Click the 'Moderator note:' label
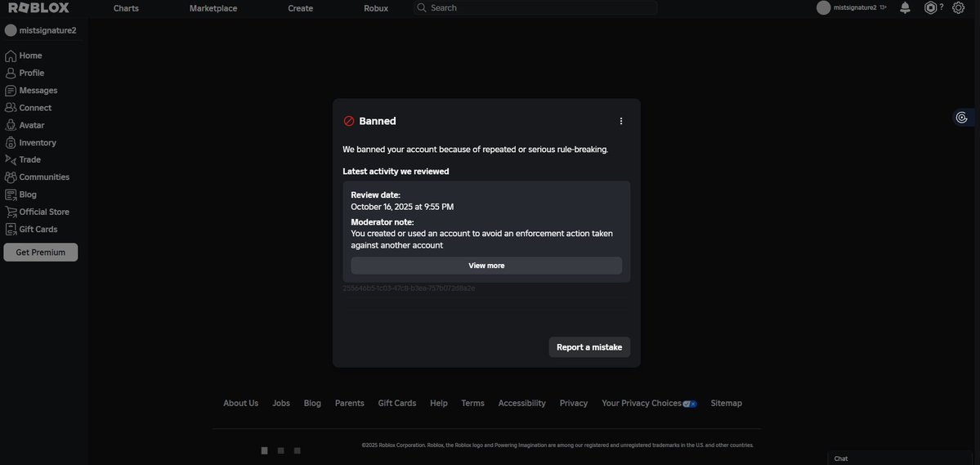Image resolution: width=980 pixels, height=465 pixels. click(x=383, y=221)
